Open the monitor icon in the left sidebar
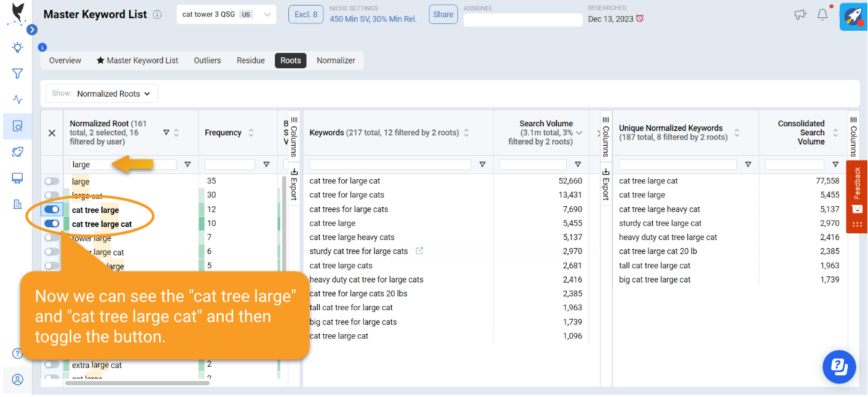The width and height of the screenshot is (868, 397). pyautogui.click(x=17, y=177)
